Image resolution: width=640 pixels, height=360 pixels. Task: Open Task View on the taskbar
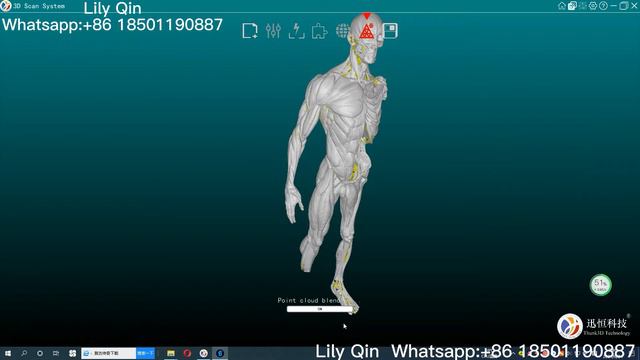click(x=56, y=353)
